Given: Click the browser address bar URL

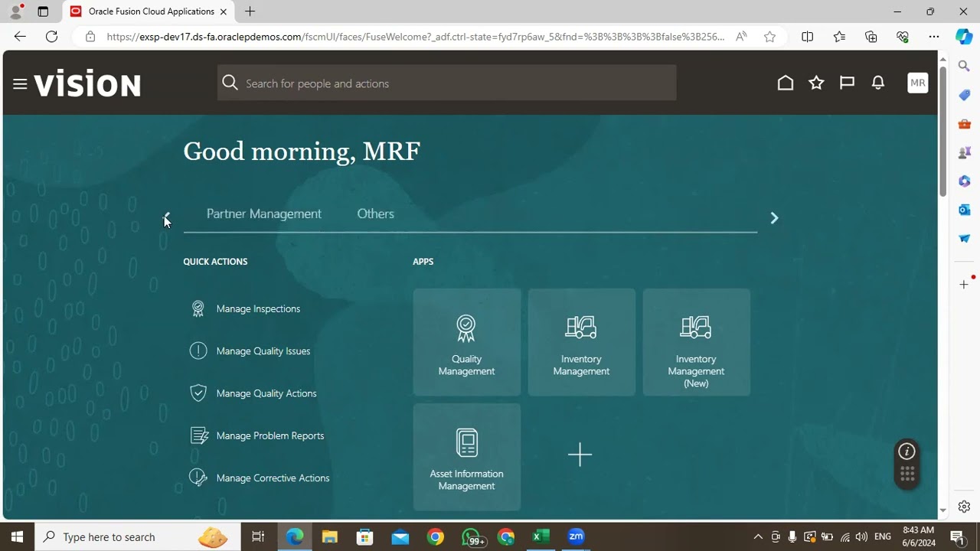Looking at the screenshot, I should [416, 37].
